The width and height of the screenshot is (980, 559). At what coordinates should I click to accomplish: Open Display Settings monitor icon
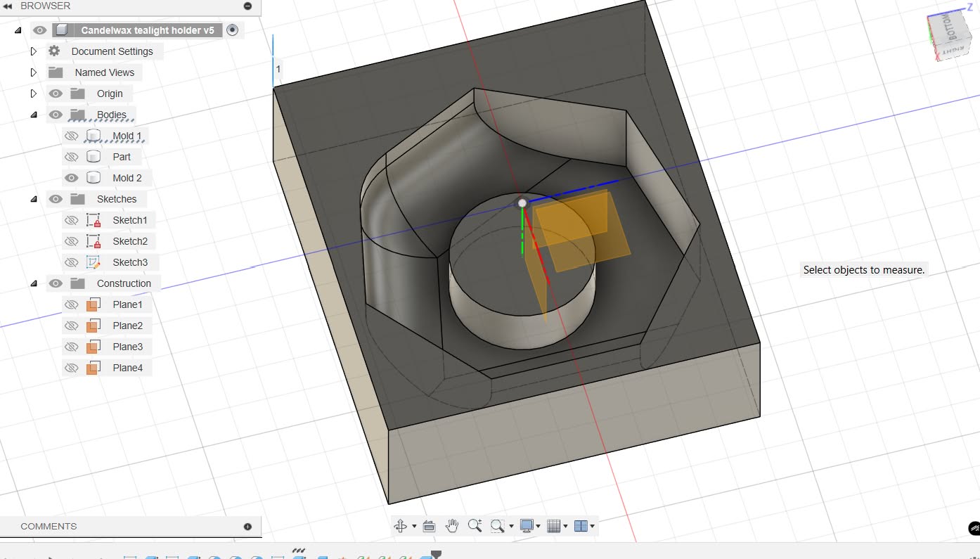[527, 526]
